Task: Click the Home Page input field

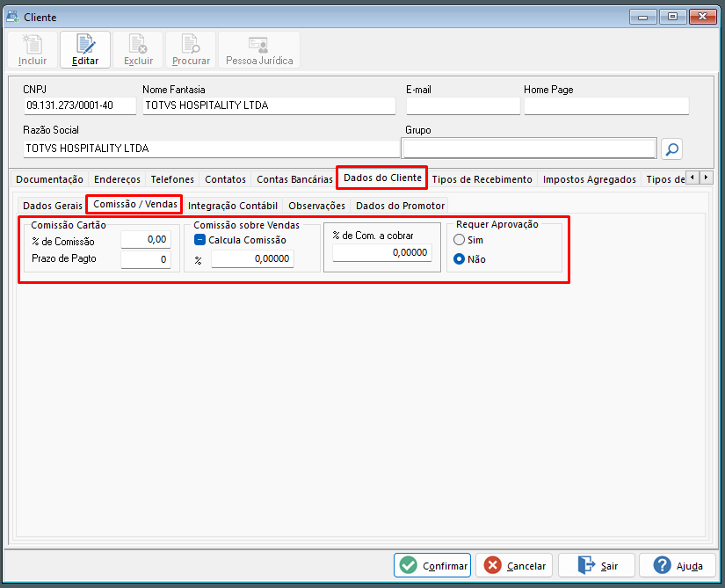Action: click(x=606, y=105)
